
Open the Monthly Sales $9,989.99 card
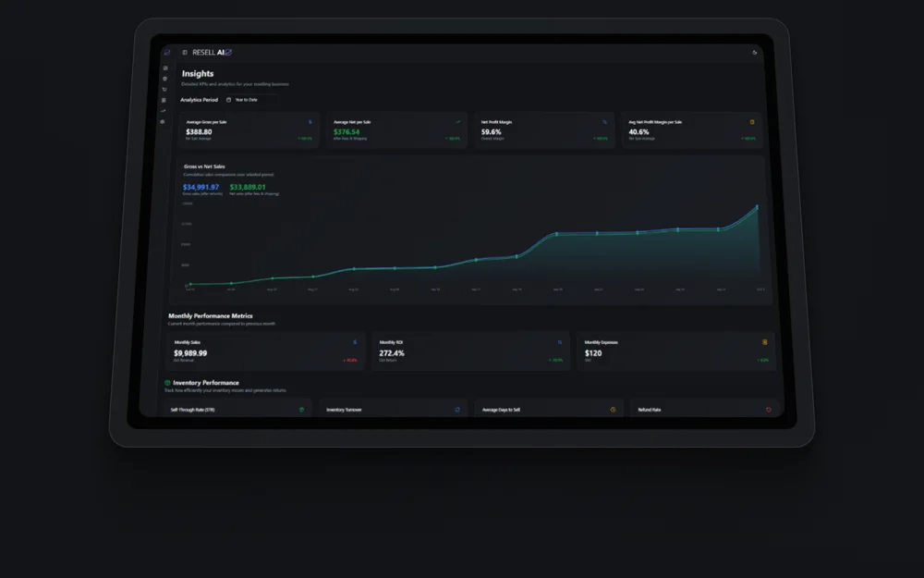click(x=265, y=350)
